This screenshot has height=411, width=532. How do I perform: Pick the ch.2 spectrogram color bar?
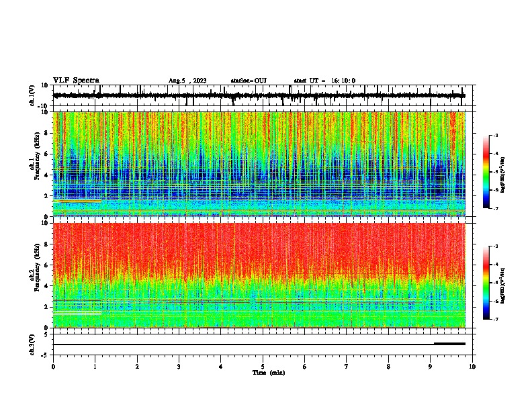pyautogui.click(x=486, y=283)
